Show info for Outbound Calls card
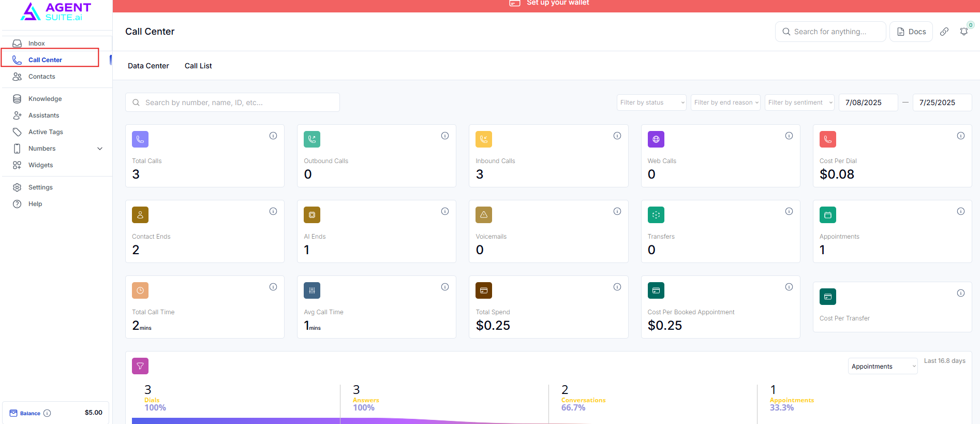This screenshot has height=424, width=980. [x=445, y=136]
